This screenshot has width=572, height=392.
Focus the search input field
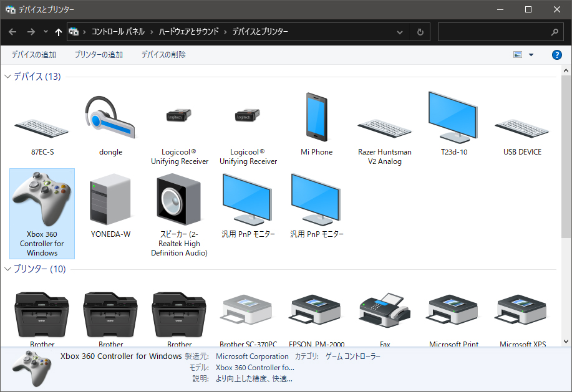click(x=494, y=32)
